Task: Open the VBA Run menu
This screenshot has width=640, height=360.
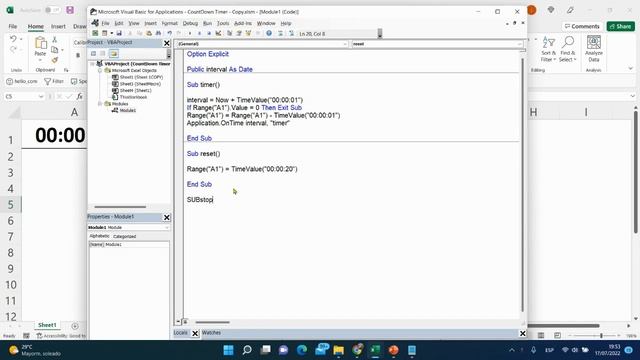Action: 207,23
